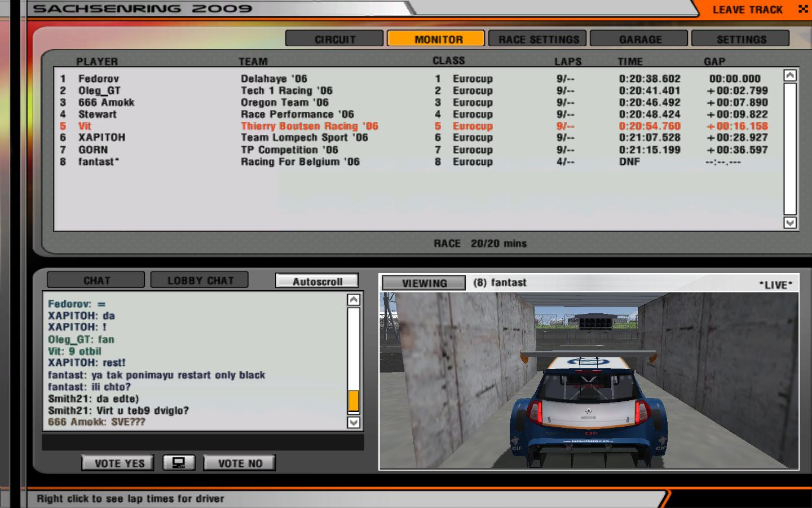Click Leave Track button
The width and height of the screenshot is (812, 508).
tap(747, 10)
